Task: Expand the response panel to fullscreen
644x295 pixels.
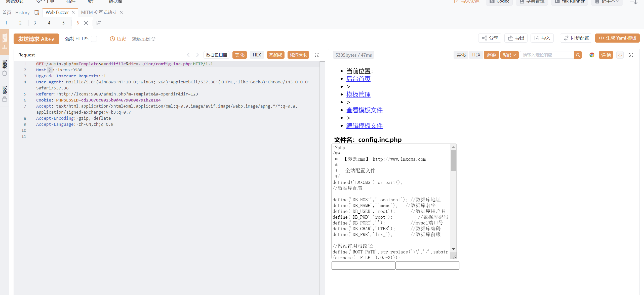Action: click(x=631, y=55)
